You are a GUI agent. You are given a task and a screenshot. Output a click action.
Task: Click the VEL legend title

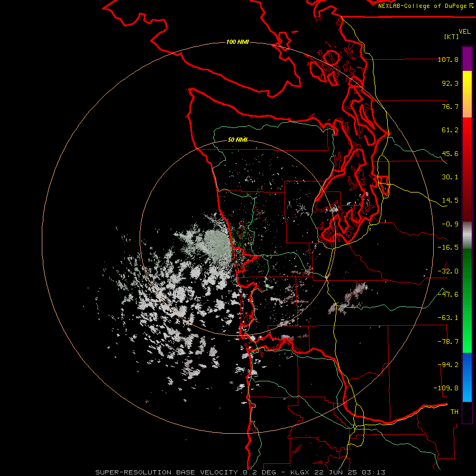tap(464, 32)
